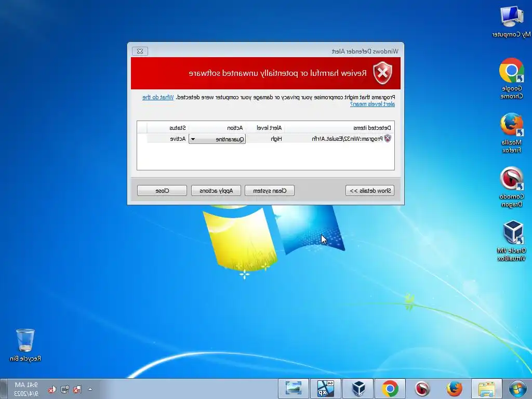Screen dimensions: 532x399
Task: Sort by the Detected items column header
Action: tap(340, 128)
